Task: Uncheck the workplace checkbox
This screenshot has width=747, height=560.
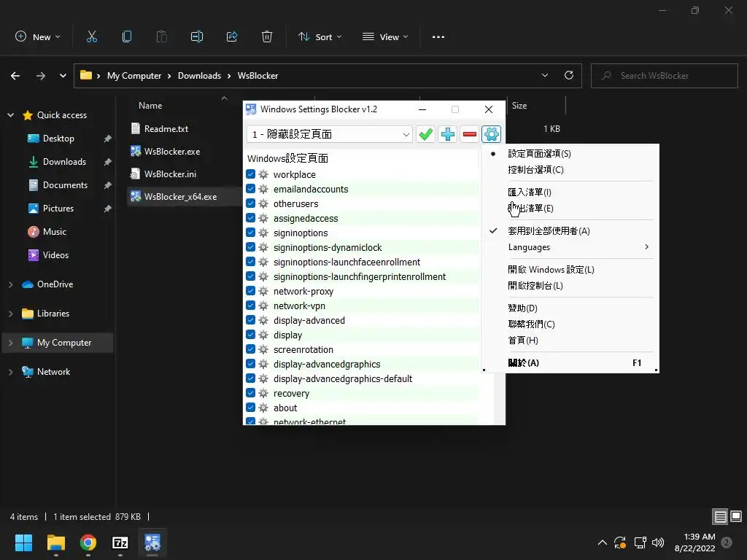Action: coord(251,174)
